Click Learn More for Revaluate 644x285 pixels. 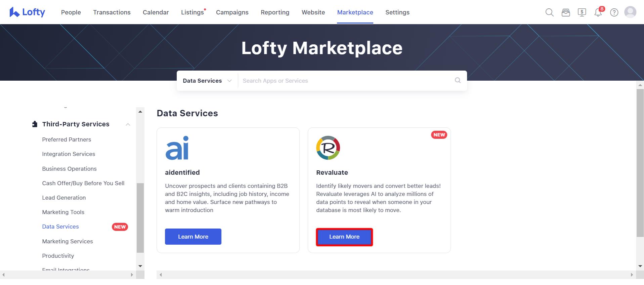pos(344,237)
